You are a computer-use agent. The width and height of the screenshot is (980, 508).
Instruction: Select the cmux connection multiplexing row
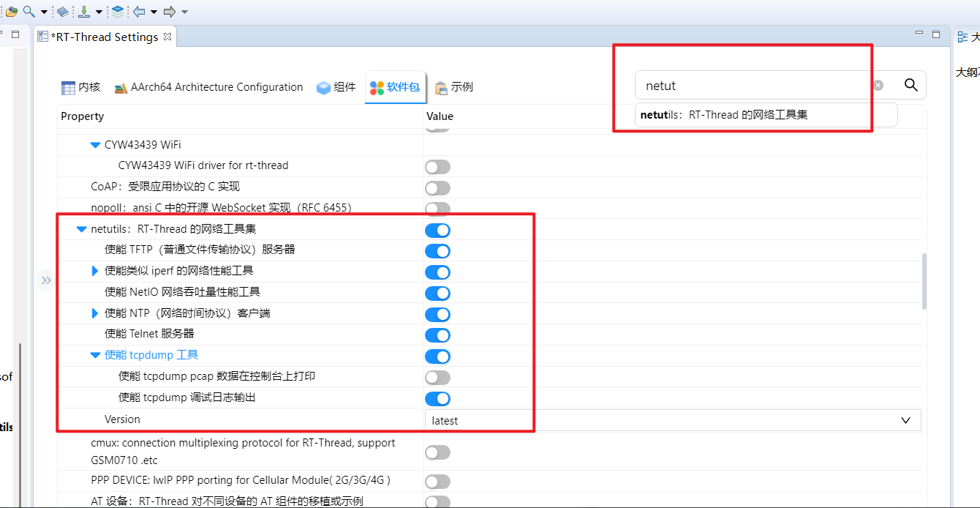pos(243,452)
